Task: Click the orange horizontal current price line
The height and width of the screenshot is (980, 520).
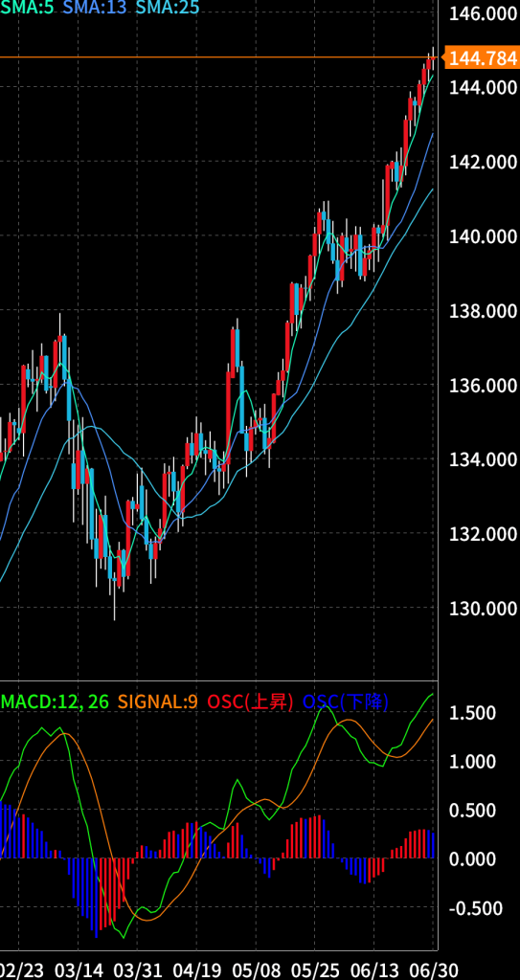Action: click(x=219, y=57)
